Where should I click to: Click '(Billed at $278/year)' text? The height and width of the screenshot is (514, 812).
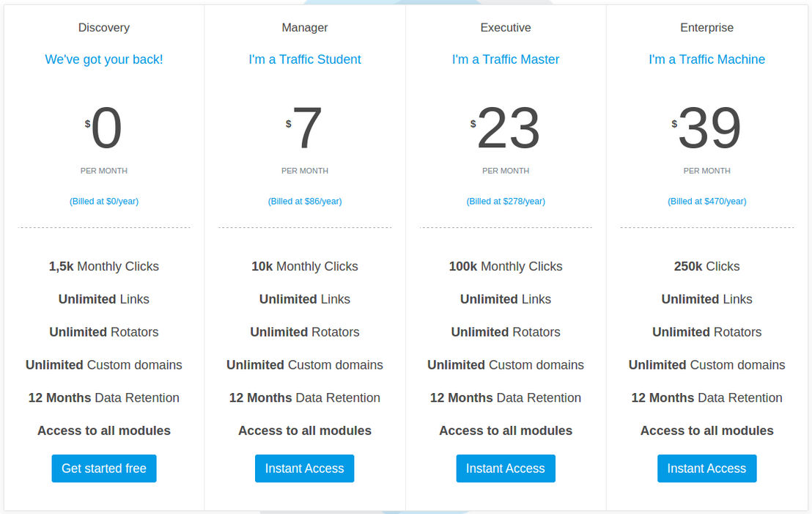[506, 201]
